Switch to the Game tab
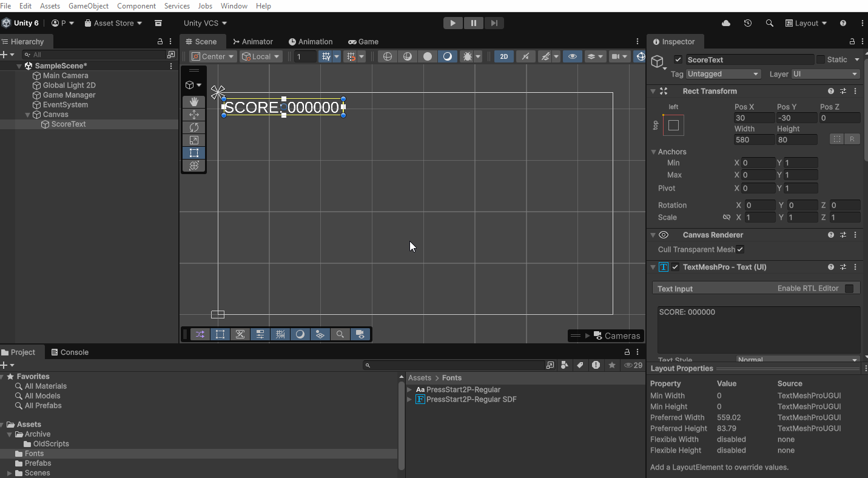 pos(363,42)
